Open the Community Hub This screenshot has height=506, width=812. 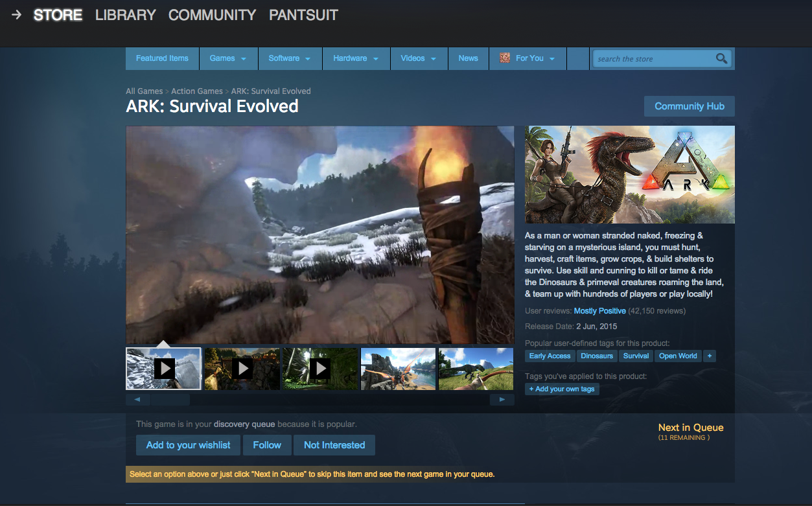[x=690, y=106]
